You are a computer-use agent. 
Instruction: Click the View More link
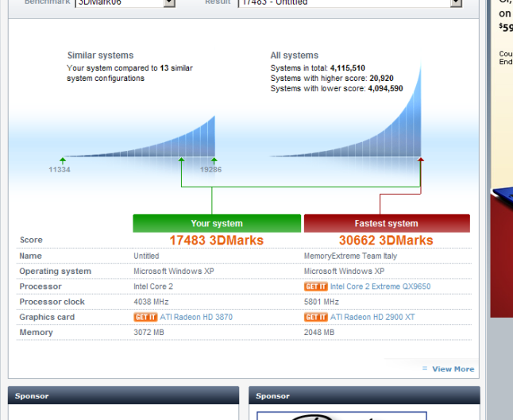coord(453,369)
